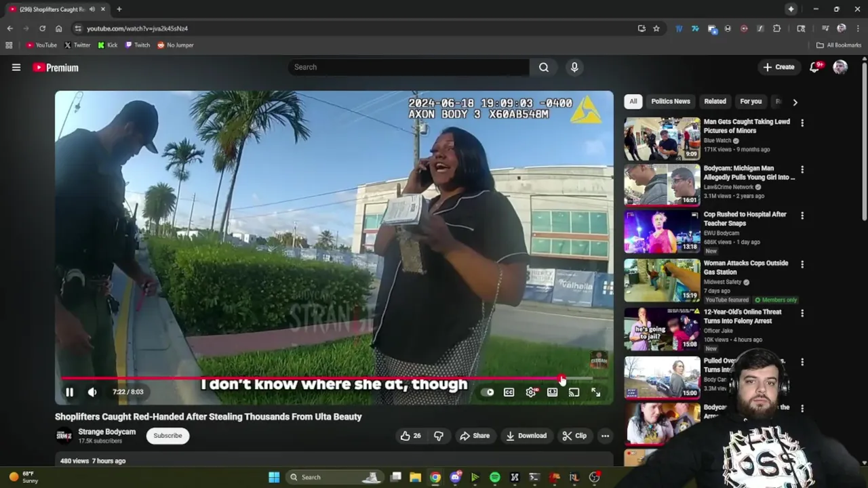Show more filter chips with right arrow
Screen dimensions: 868x488
pyautogui.click(x=795, y=102)
